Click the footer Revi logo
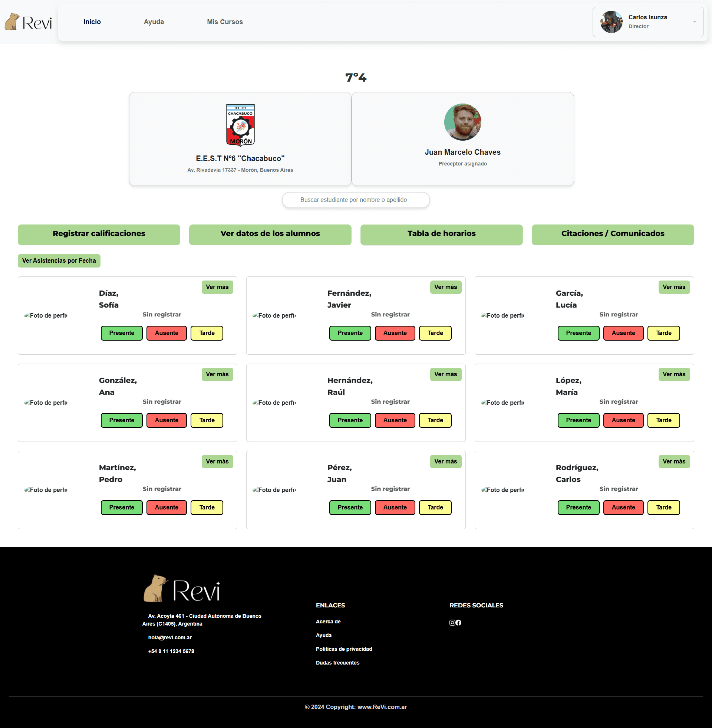Image resolution: width=712 pixels, height=728 pixels. [182, 589]
